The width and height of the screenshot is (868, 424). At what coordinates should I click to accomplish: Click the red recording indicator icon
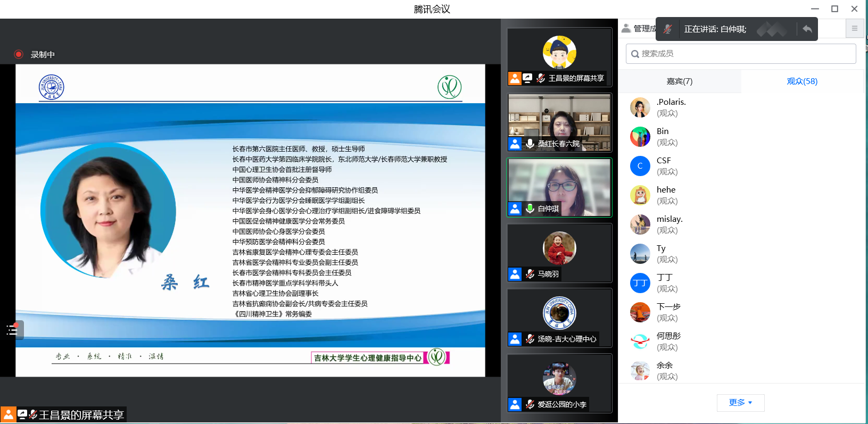point(19,54)
